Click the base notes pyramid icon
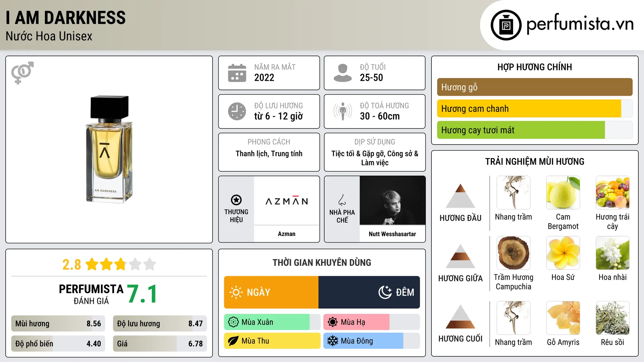 [460, 316]
